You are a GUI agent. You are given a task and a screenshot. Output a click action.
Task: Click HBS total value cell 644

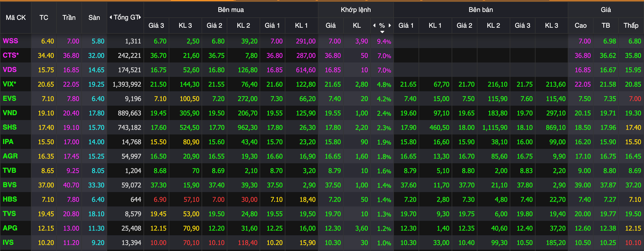(x=135, y=200)
